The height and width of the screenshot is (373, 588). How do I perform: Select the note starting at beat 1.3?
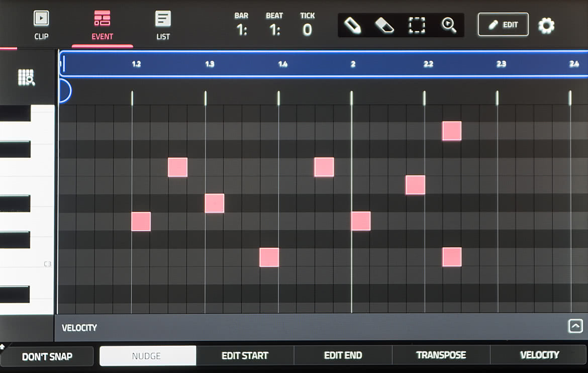pos(215,204)
